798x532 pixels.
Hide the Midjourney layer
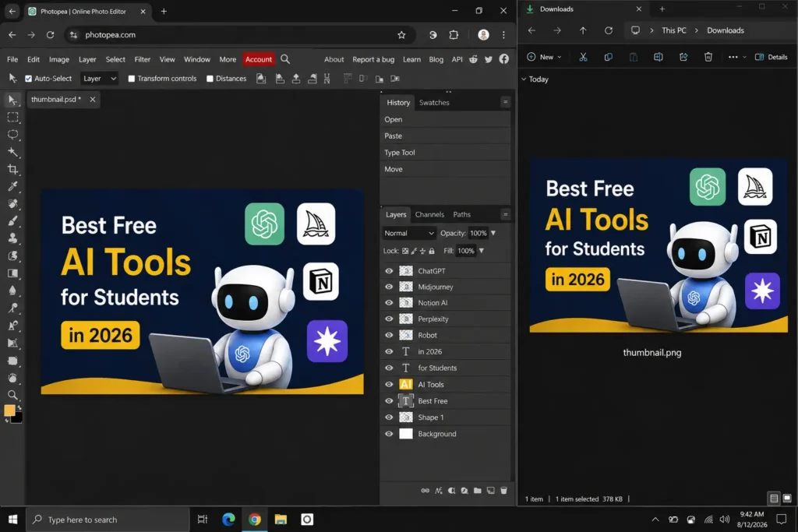389,287
